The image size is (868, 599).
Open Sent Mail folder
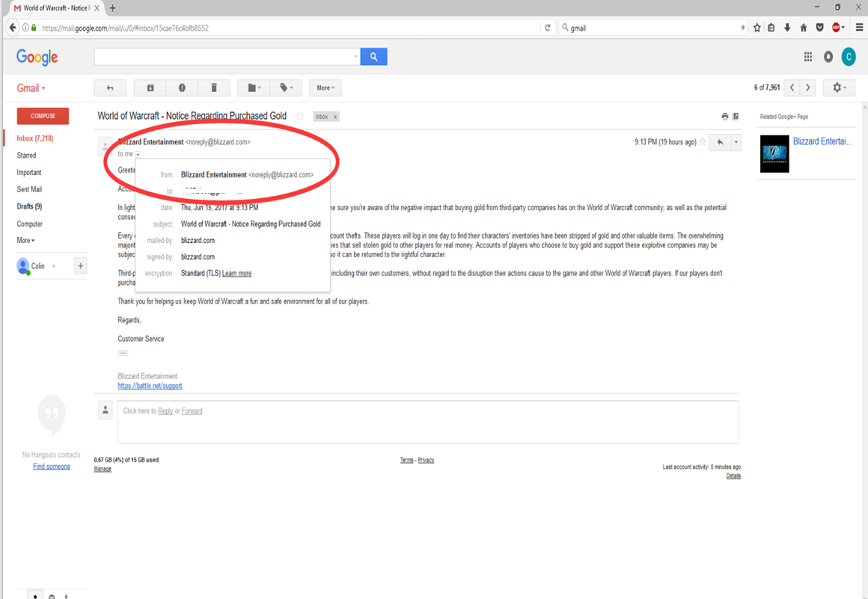(x=29, y=189)
